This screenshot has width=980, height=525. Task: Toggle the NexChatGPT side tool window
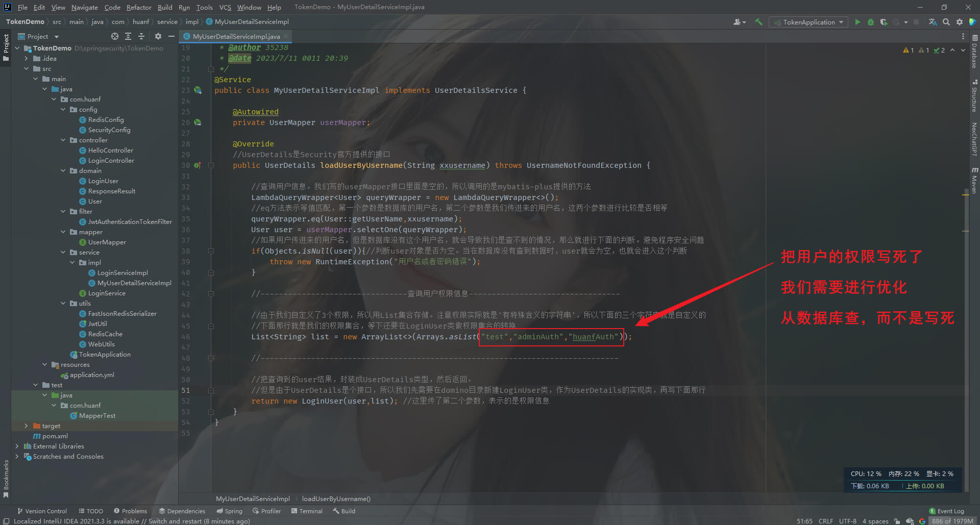tap(974, 139)
